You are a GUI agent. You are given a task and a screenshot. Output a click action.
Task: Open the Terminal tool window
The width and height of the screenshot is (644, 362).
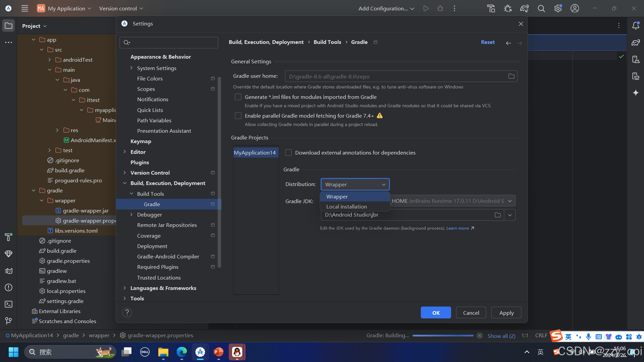(8, 304)
